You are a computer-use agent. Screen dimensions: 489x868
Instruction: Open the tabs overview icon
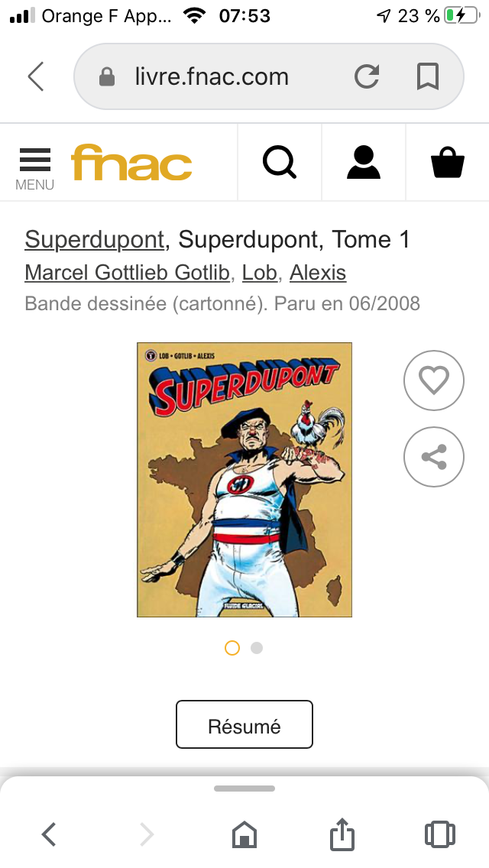coord(439,834)
